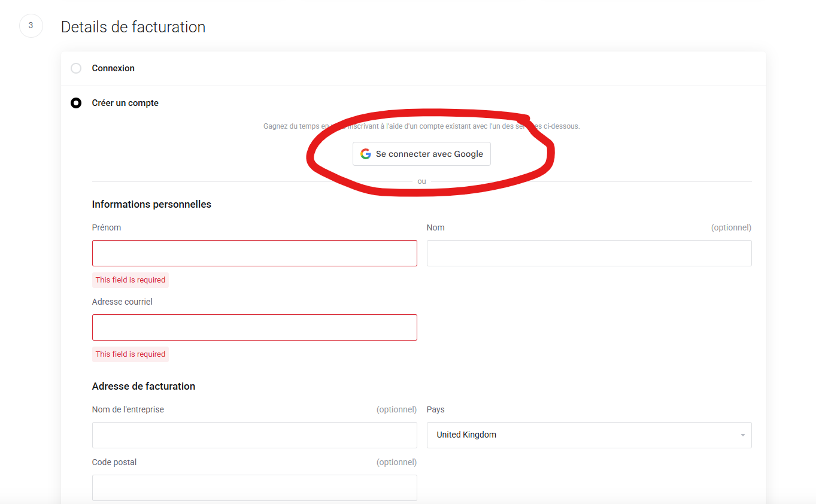The width and height of the screenshot is (816, 504).
Task: Open the Pays dropdown showing United Kingdom
Action: 589,435
